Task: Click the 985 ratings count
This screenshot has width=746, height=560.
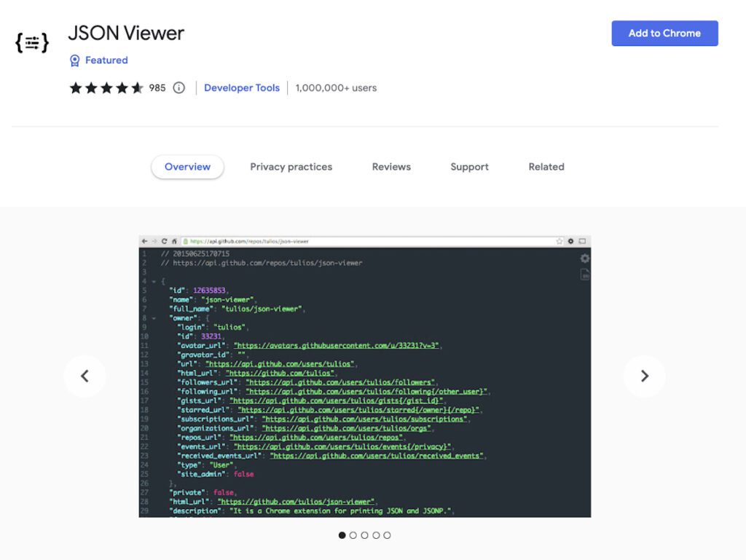Action: [157, 88]
